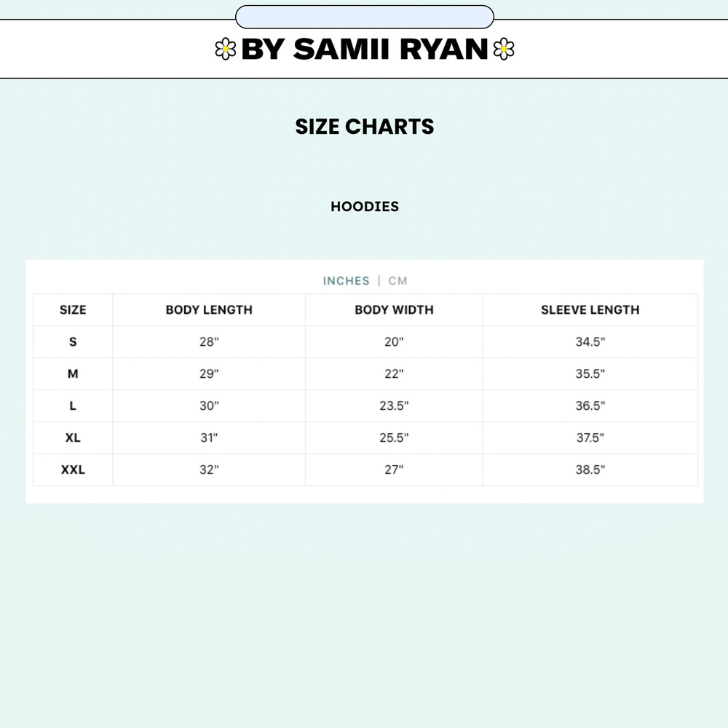Click the 28" body length cell
Viewport: 728px width, 728px height.
(209, 341)
